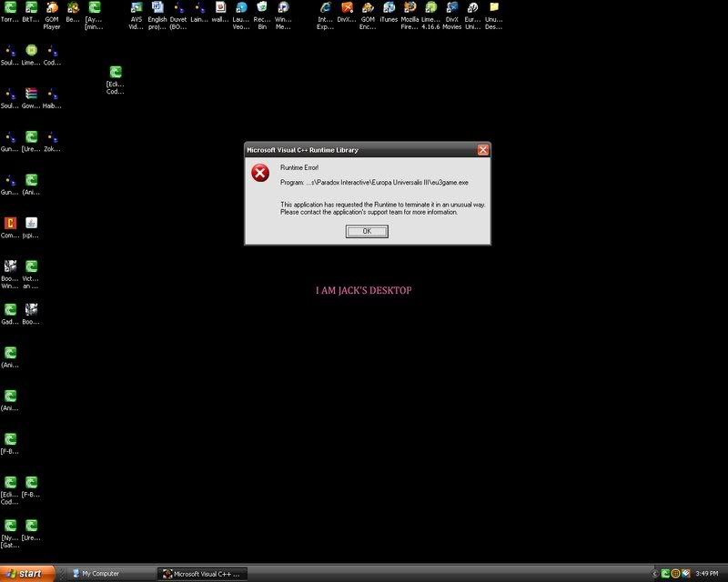Click the dialog title 'Microsoft Visual C++ Runtime Library'
Image resolution: width=728 pixels, height=582 pixels.
[x=302, y=150]
